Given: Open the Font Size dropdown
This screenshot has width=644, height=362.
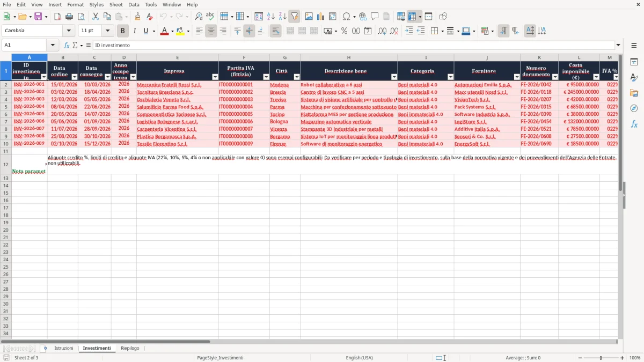Looking at the screenshot, I should point(108,31).
